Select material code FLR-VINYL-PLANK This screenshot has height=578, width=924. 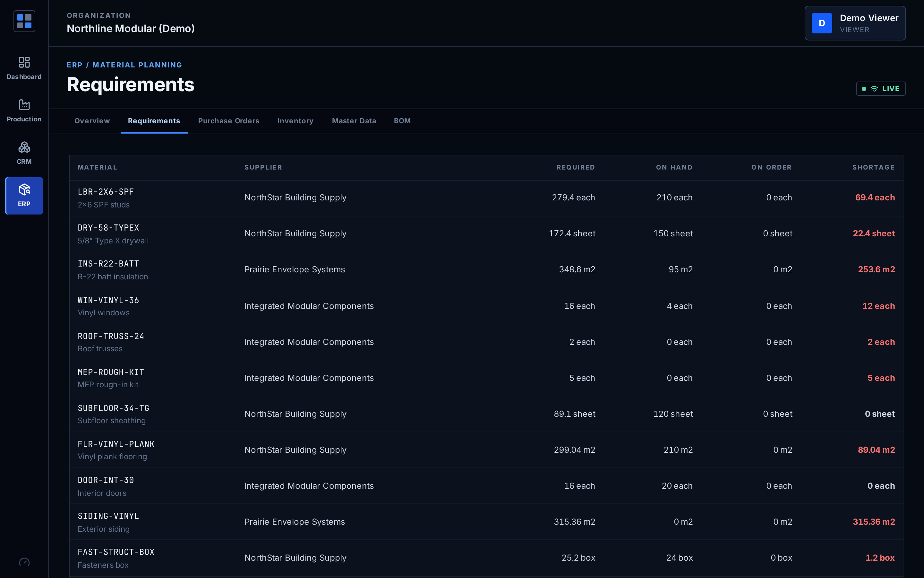click(116, 444)
